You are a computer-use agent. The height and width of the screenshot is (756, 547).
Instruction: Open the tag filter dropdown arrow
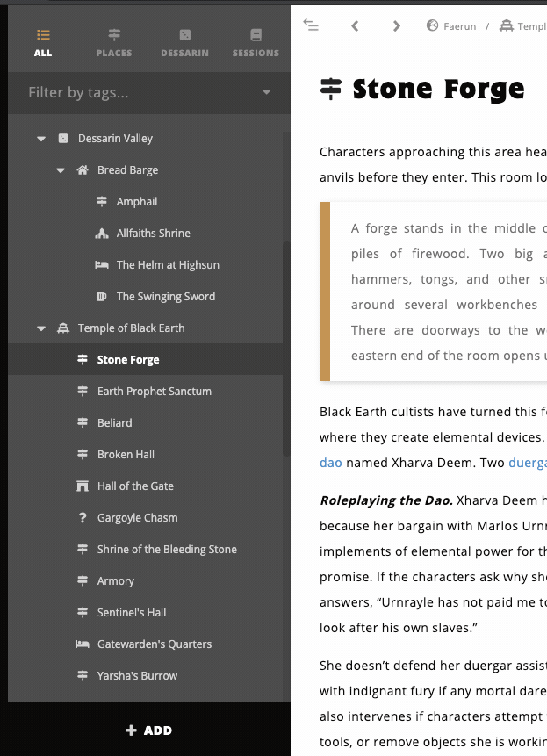click(x=266, y=92)
